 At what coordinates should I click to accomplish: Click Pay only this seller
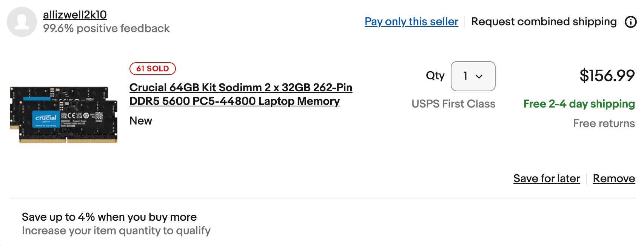(411, 22)
